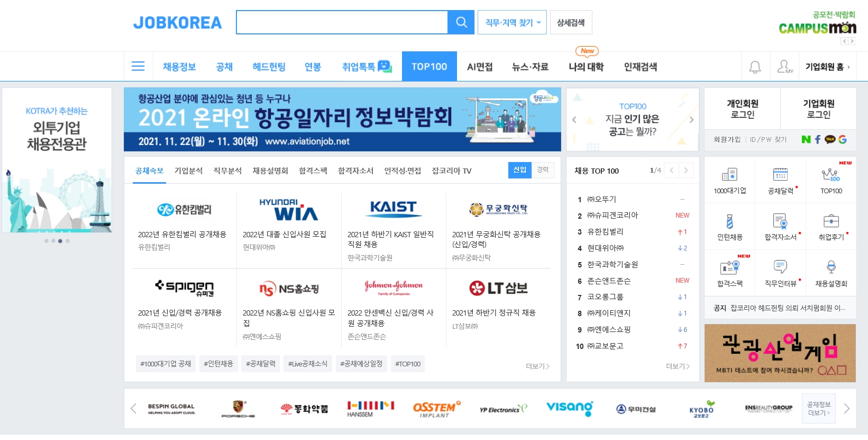
Task: Open 기업회원 홈 link
Action: click(827, 67)
